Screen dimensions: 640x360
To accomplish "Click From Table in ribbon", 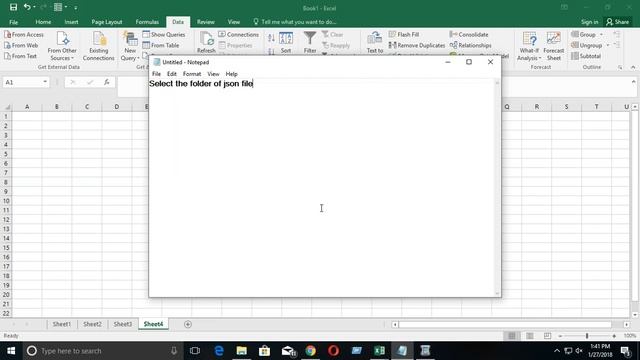I will click(x=161, y=45).
